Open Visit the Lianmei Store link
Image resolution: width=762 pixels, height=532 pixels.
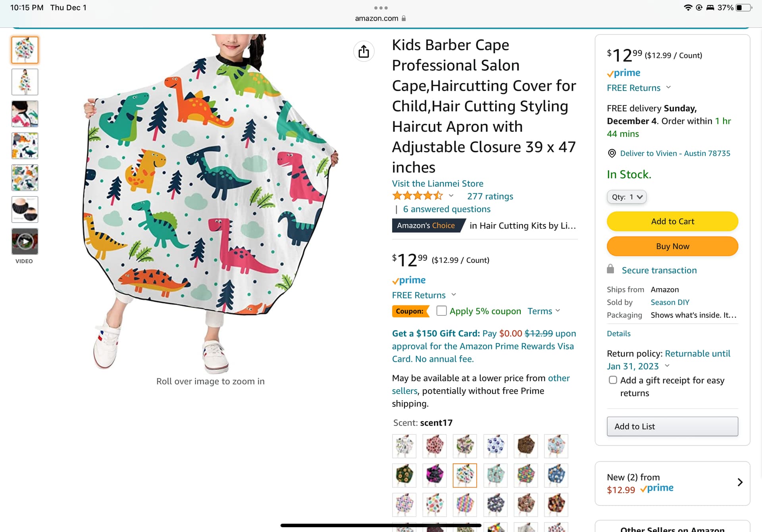coord(437,183)
